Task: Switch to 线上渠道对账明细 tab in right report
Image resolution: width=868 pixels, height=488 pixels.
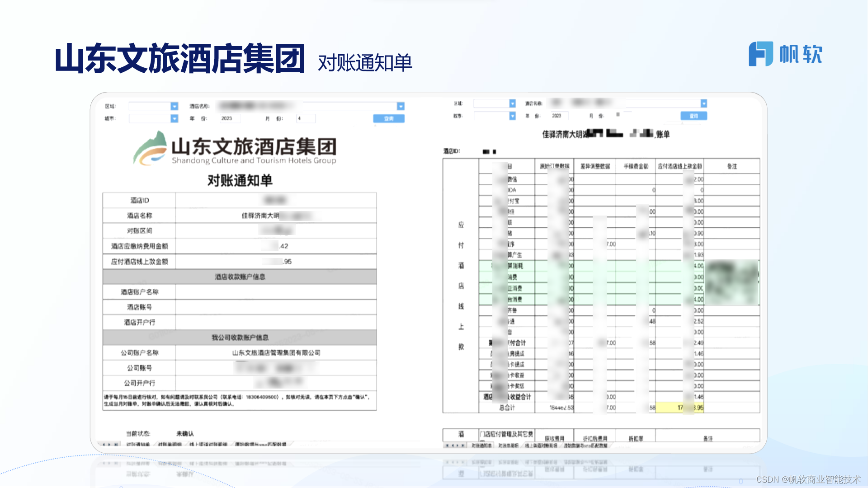Action: click(x=541, y=446)
